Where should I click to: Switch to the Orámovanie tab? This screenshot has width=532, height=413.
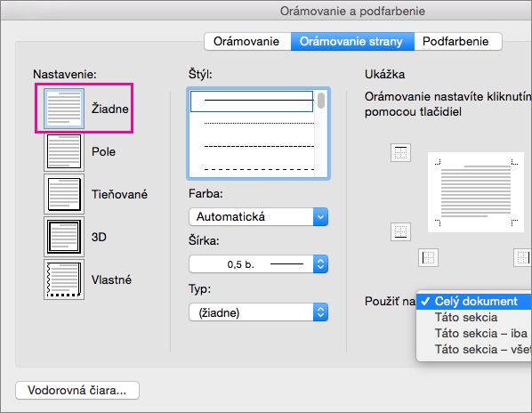[x=247, y=42]
